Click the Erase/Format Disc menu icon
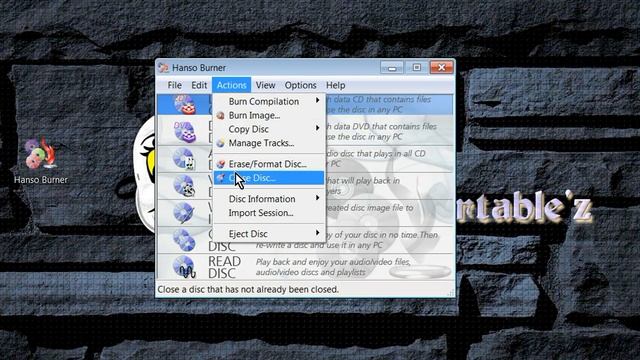640x360 pixels. click(220, 164)
